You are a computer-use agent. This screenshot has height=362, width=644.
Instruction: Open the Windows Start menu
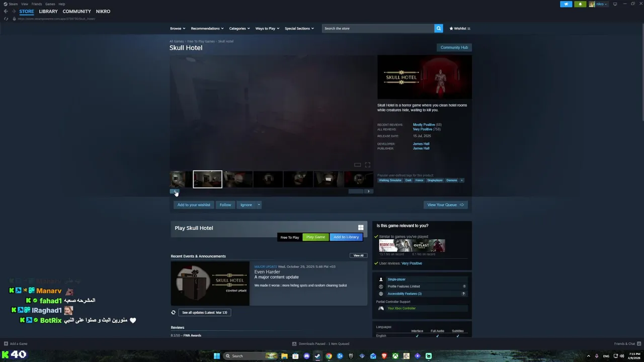coord(217,356)
